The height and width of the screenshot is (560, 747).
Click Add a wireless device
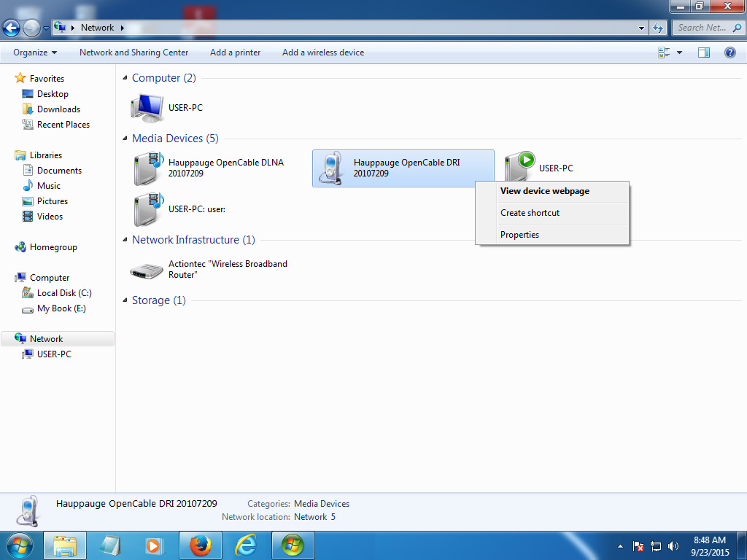coord(323,52)
